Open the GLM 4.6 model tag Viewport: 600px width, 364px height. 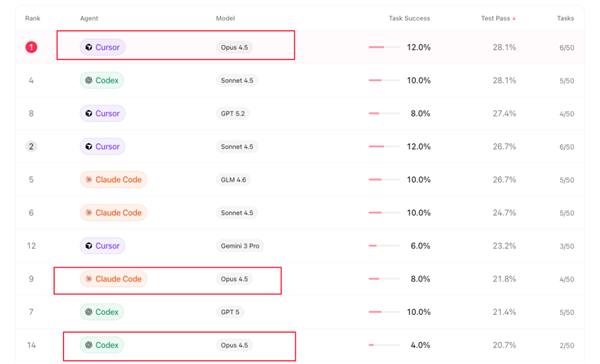(x=233, y=180)
